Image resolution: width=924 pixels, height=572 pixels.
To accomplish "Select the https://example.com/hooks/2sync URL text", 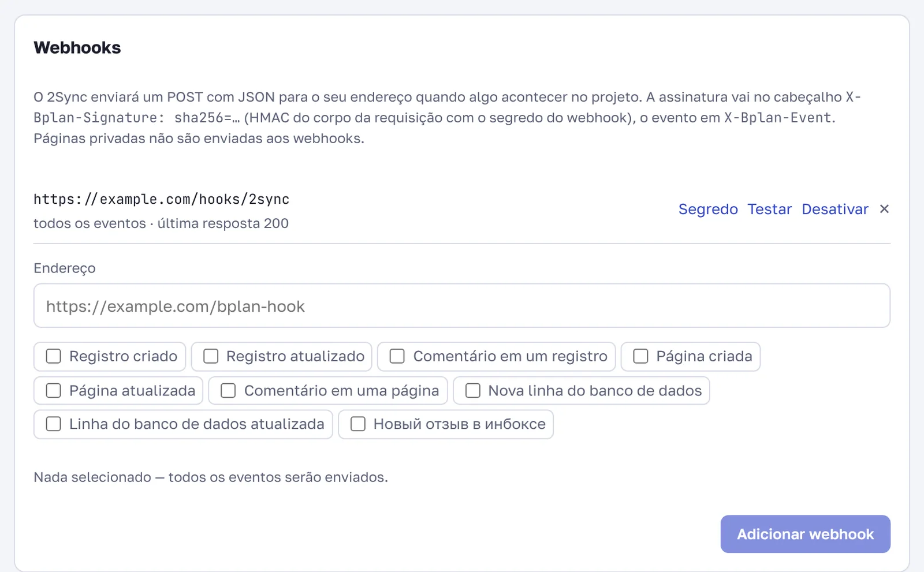I will coord(162,199).
